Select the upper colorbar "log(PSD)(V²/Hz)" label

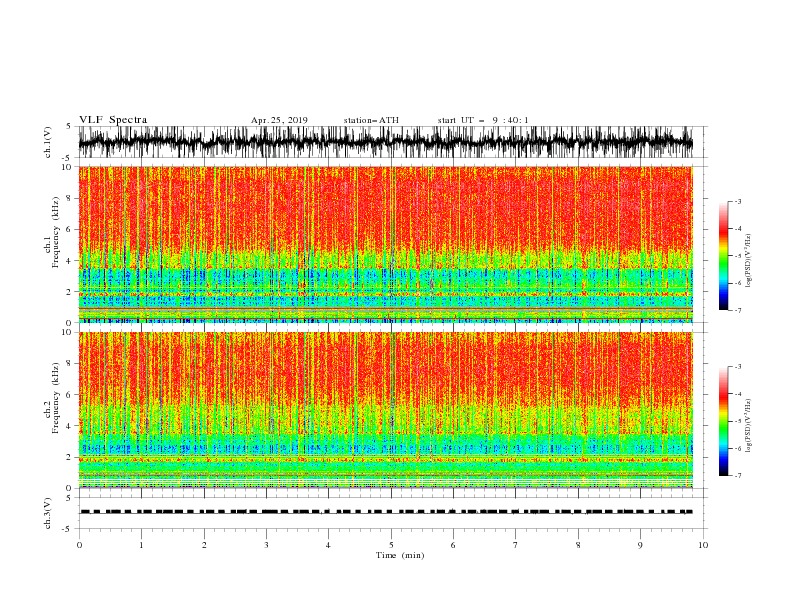click(748, 261)
